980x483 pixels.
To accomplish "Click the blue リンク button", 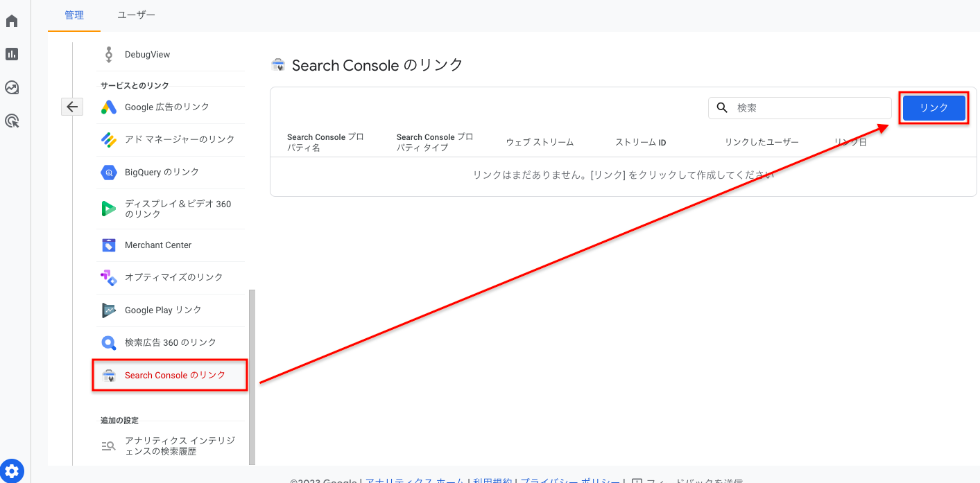I will point(934,107).
